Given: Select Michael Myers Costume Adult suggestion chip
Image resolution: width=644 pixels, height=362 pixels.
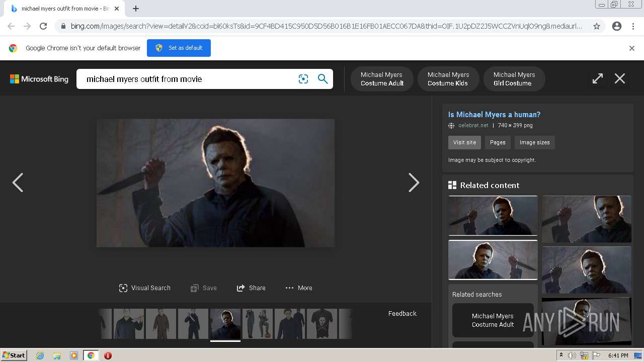Looking at the screenshot, I should click(x=382, y=79).
